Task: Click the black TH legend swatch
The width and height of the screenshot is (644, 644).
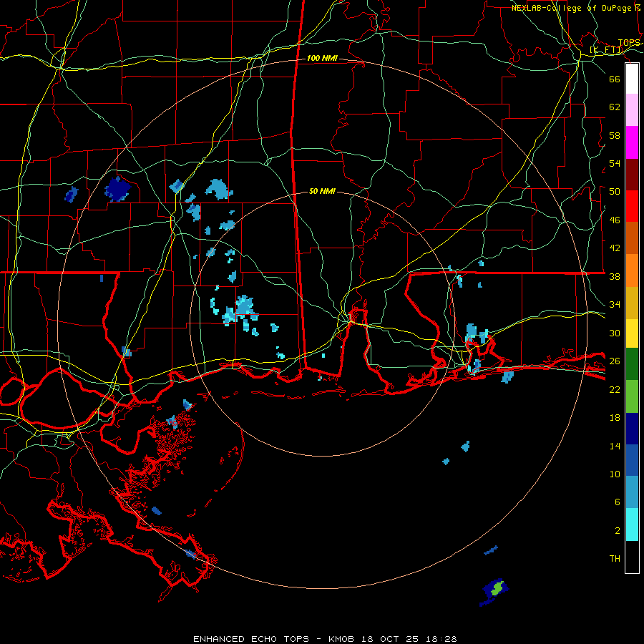Action: 632,557
